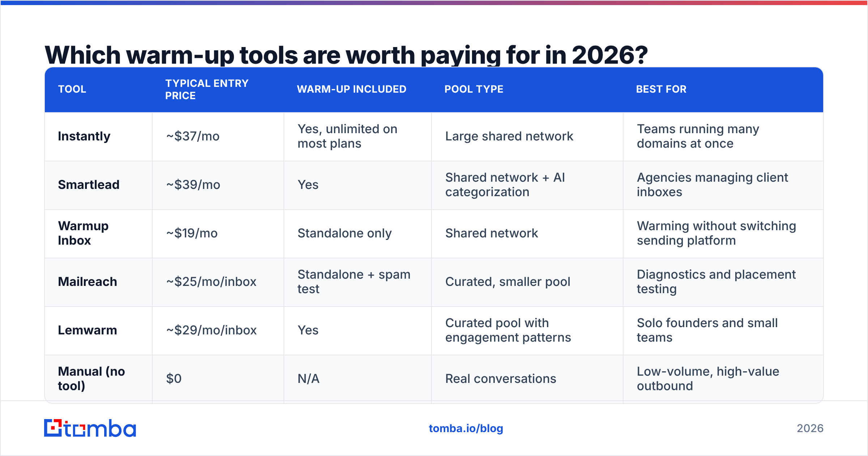Select the Warmup Inbox tool name cell

[x=98, y=233]
